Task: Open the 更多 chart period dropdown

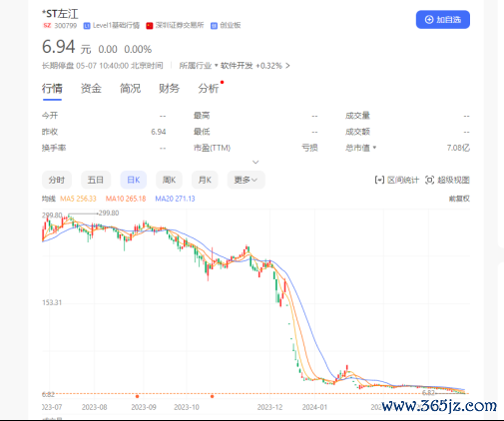Action: point(246,180)
